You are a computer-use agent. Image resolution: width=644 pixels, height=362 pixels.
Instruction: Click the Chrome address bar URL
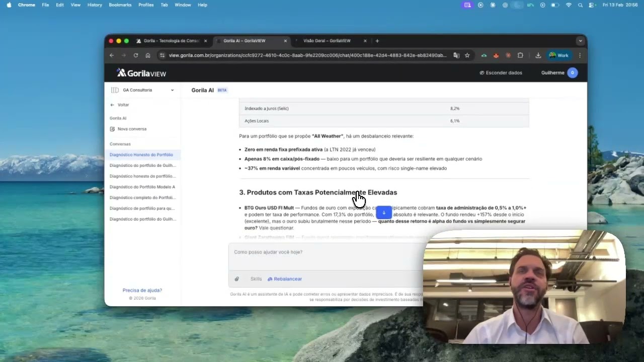click(x=307, y=55)
